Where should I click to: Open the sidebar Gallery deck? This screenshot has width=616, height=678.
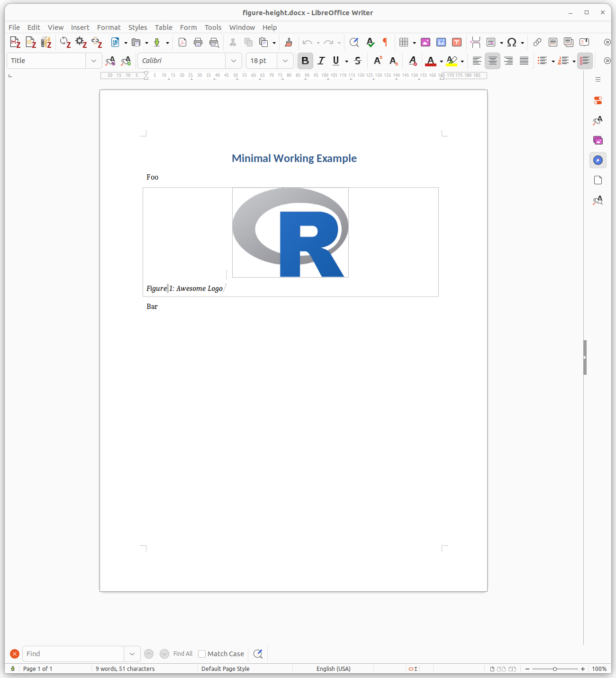[x=598, y=140]
